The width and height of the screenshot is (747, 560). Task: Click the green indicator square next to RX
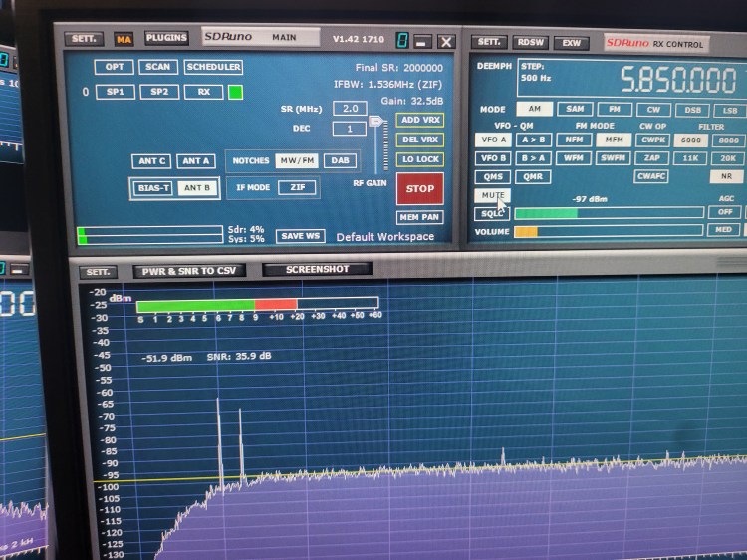tap(235, 92)
